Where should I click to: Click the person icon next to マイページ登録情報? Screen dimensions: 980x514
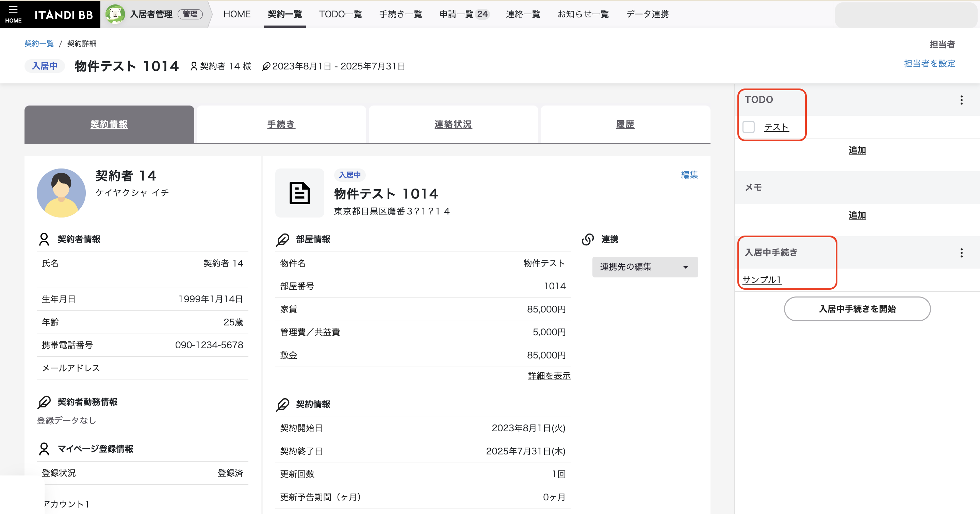pos(44,449)
